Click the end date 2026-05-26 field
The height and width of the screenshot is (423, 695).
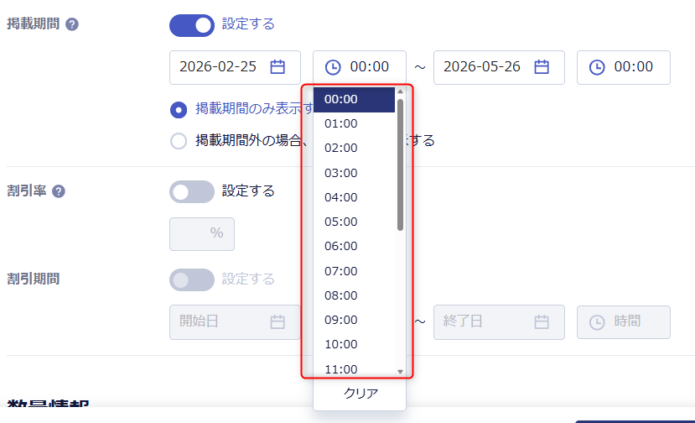pos(485,67)
